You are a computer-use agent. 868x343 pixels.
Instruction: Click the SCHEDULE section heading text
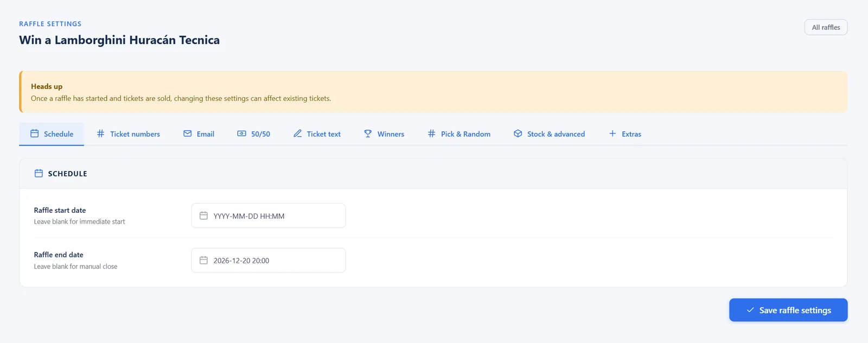pyautogui.click(x=67, y=174)
